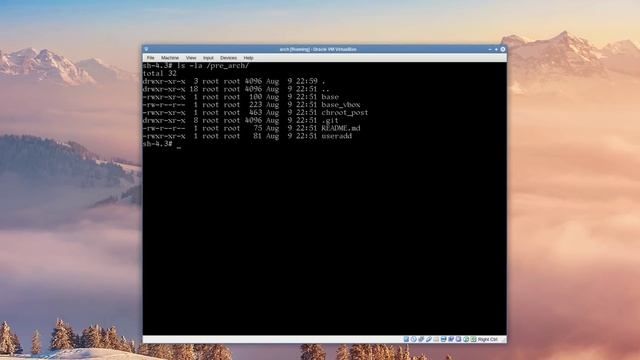This screenshot has width=640, height=360.
Task: Open the Help menu
Action: [x=248, y=58]
